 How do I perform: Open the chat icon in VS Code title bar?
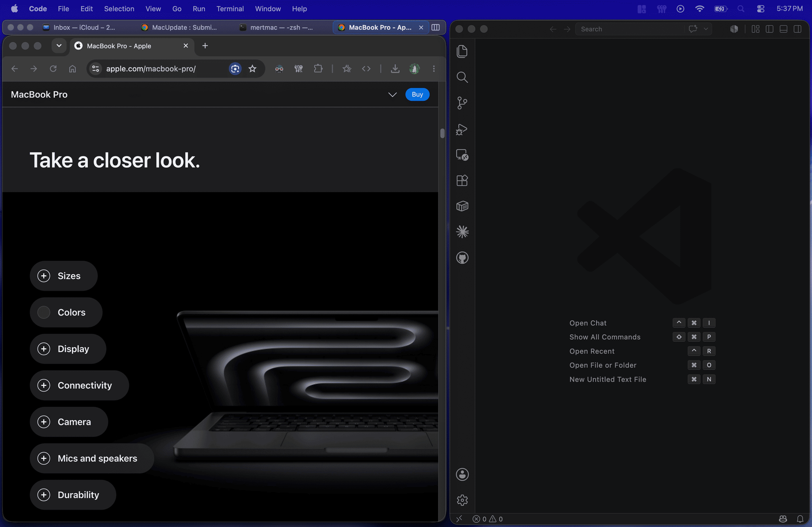click(693, 29)
